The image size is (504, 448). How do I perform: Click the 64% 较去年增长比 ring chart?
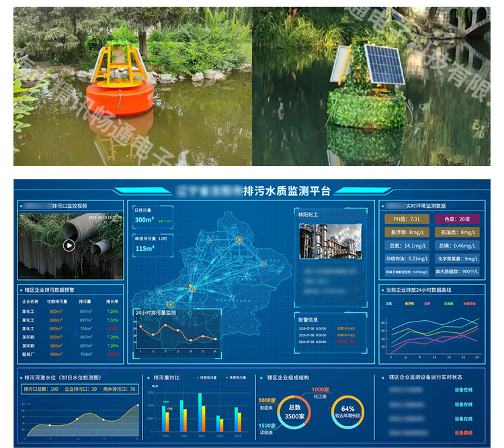point(348,412)
